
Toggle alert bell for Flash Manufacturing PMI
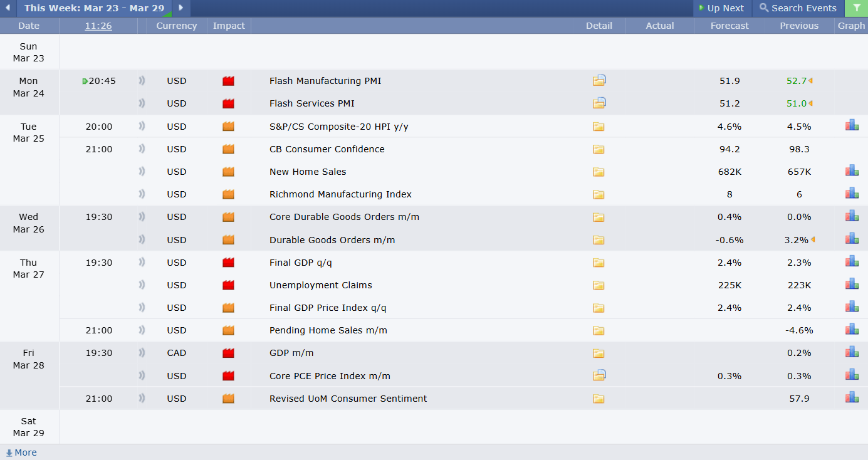coord(142,80)
